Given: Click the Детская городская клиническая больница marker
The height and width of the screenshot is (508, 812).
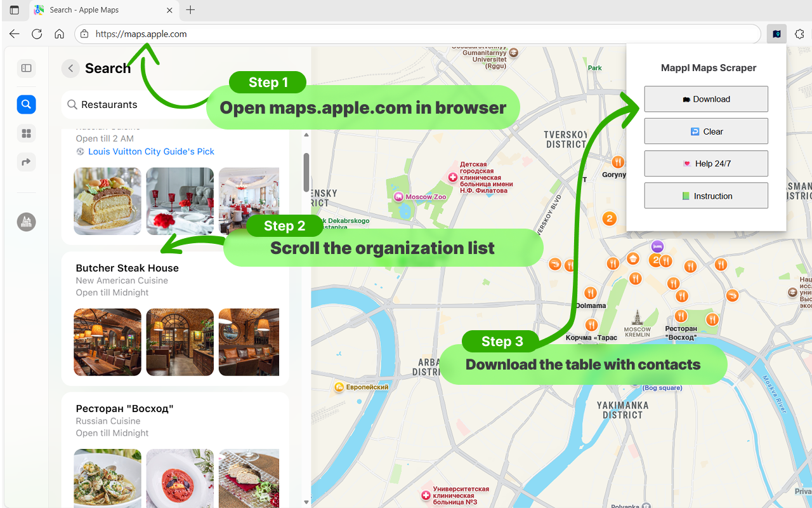Looking at the screenshot, I should click(x=453, y=178).
